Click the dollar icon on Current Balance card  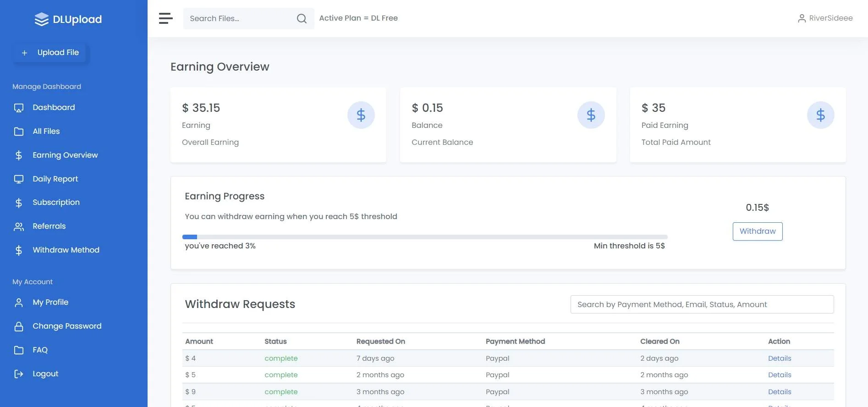pyautogui.click(x=591, y=115)
